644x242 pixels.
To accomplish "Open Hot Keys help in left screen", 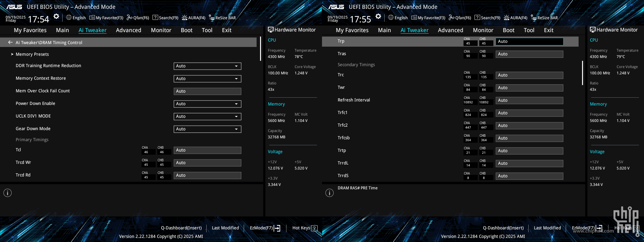I will 305,228.
